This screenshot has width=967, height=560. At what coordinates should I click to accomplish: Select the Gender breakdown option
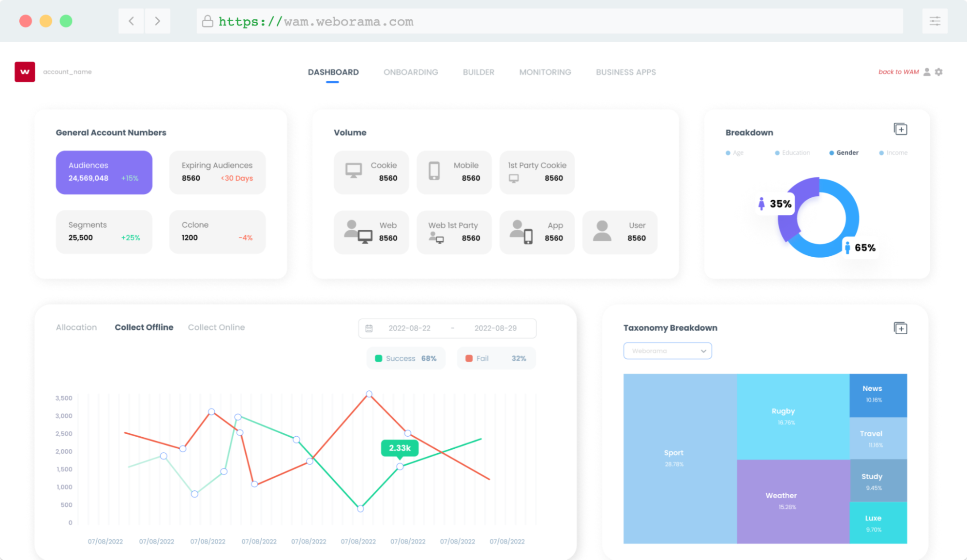(x=844, y=153)
